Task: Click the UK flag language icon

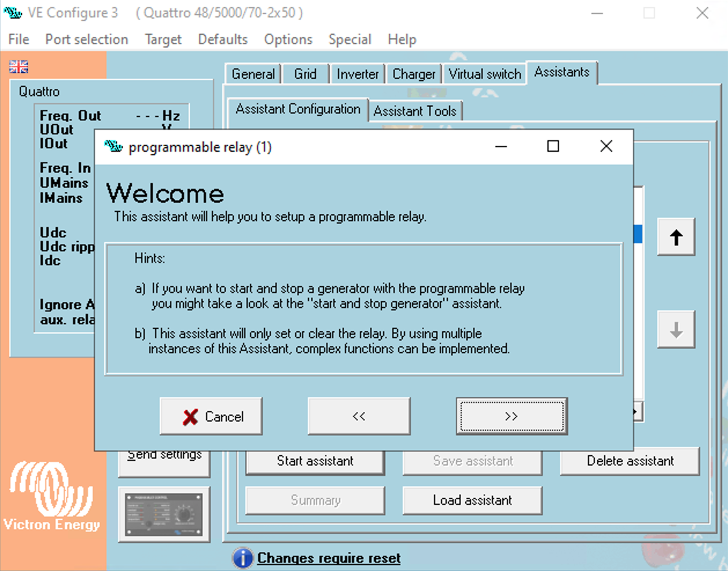Action: click(x=19, y=67)
